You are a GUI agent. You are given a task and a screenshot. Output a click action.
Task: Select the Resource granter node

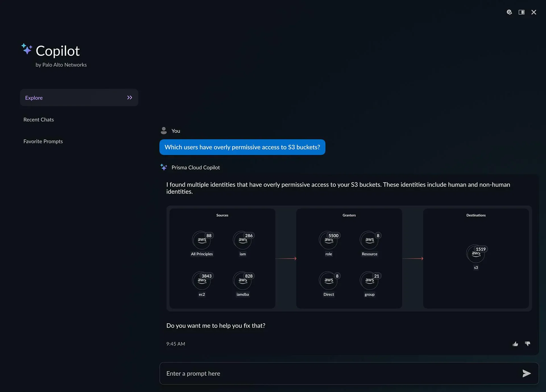click(369, 240)
